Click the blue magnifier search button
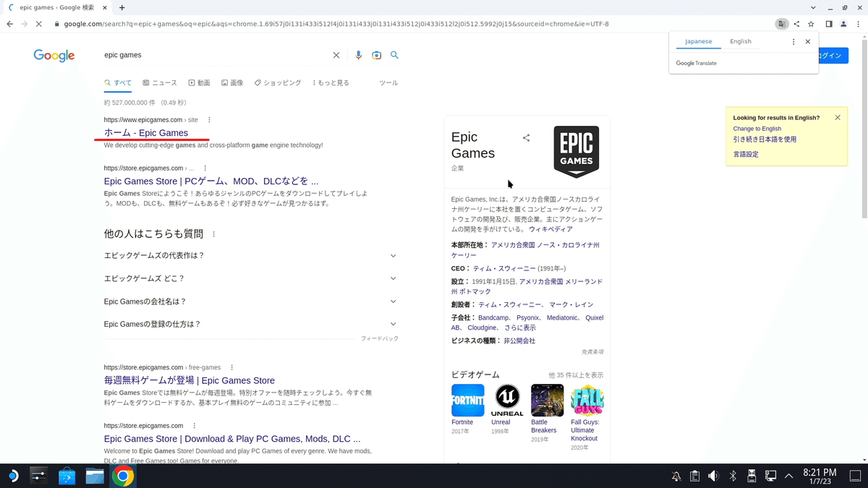The image size is (868, 488). coord(394,55)
